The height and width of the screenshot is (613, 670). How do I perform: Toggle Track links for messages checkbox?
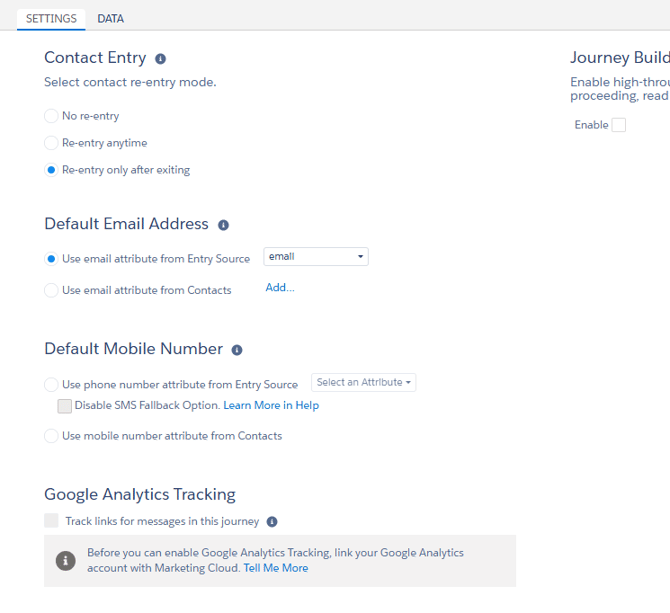(x=52, y=521)
